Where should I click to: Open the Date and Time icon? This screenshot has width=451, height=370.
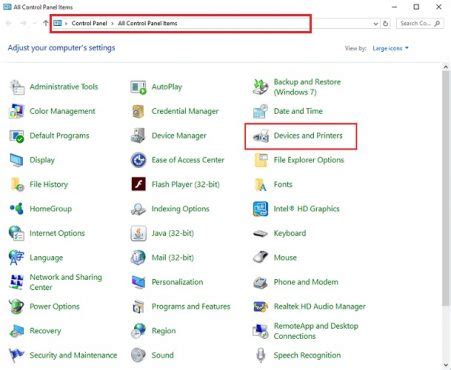point(261,111)
